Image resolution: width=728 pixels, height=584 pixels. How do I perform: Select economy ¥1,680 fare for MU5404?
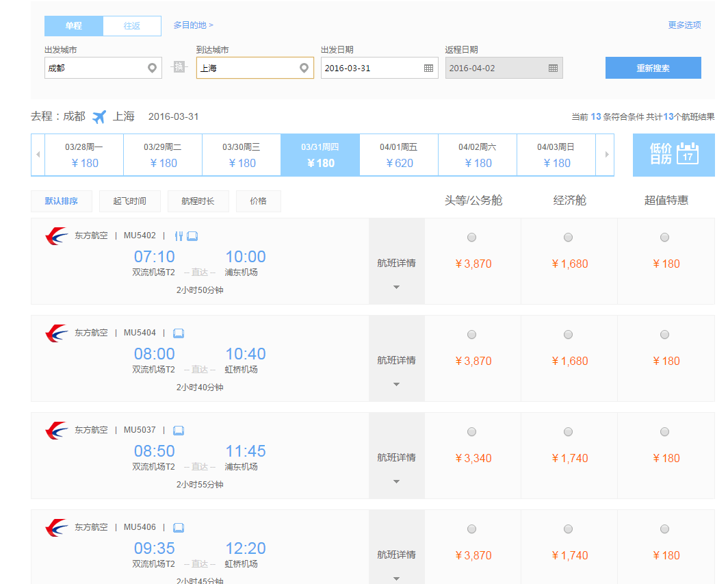569,335
